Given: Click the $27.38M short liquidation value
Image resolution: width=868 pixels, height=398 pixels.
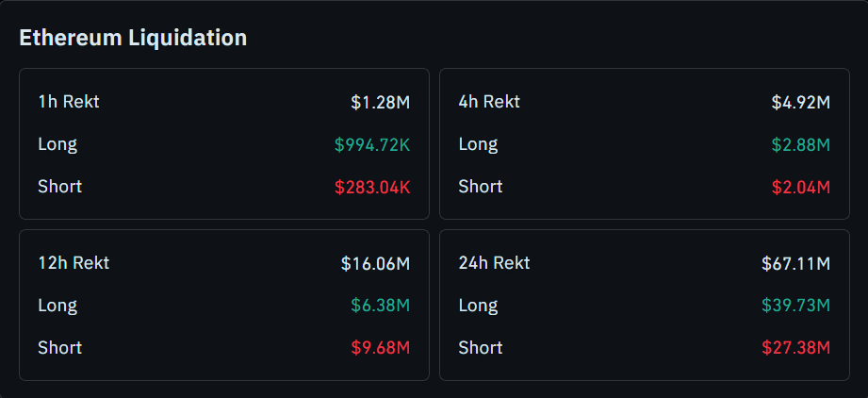Looking at the screenshot, I should click(x=795, y=348).
